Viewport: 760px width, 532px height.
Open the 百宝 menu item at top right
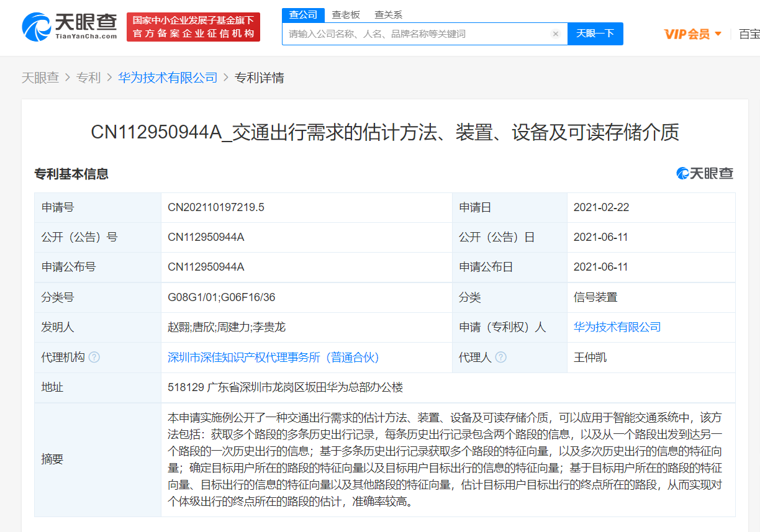(x=749, y=34)
